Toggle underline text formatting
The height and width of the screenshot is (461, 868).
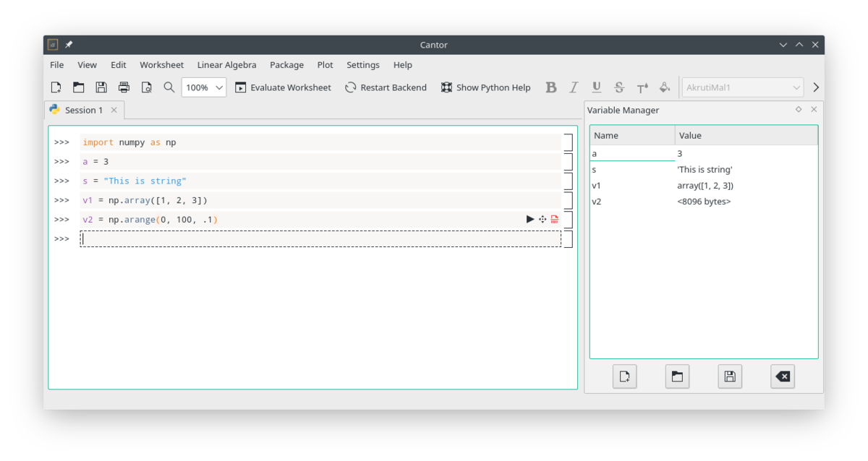click(x=596, y=87)
